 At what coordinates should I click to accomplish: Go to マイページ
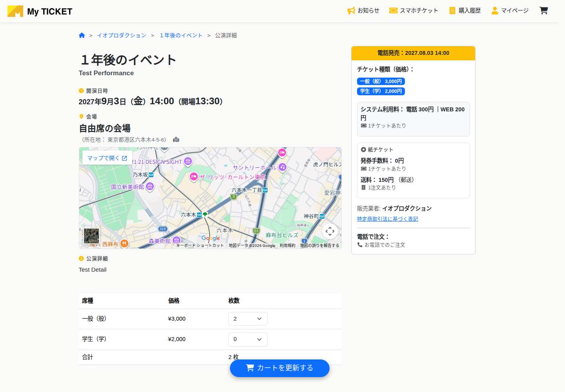510,11
